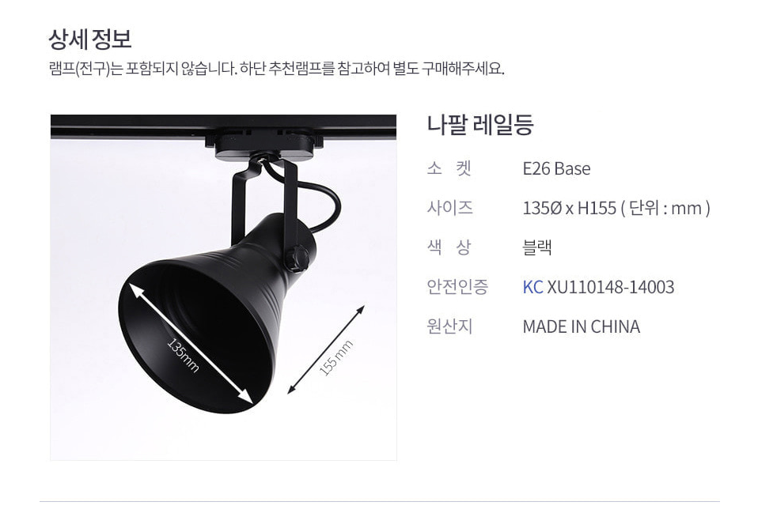This screenshot has height=532, width=758.
Task: Select certification number XU110148-14003
Action: point(611,287)
